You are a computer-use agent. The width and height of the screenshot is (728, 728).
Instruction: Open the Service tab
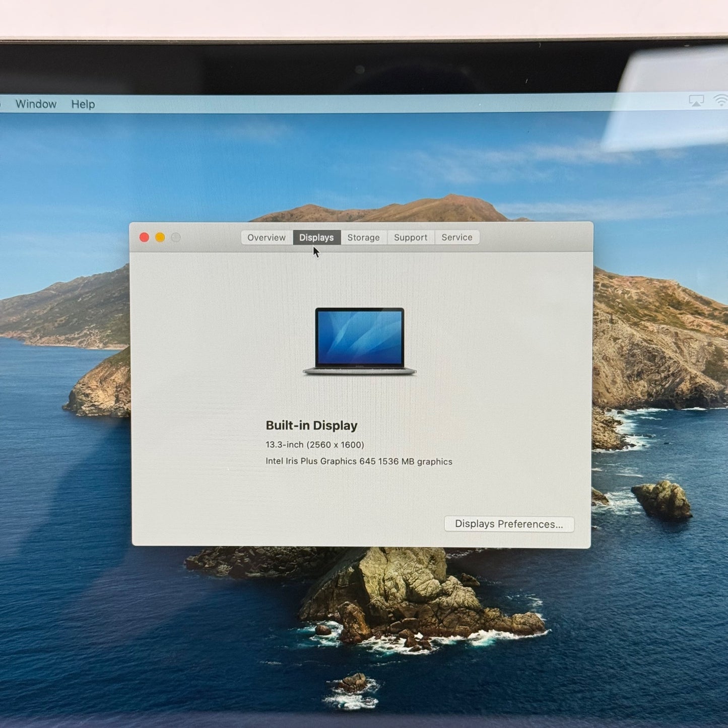pyautogui.click(x=457, y=237)
